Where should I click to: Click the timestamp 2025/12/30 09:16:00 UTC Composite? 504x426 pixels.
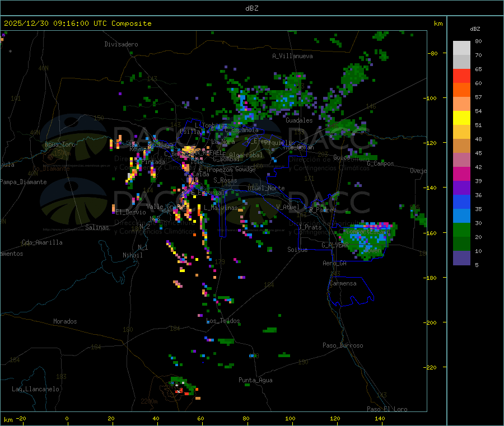point(77,24)
